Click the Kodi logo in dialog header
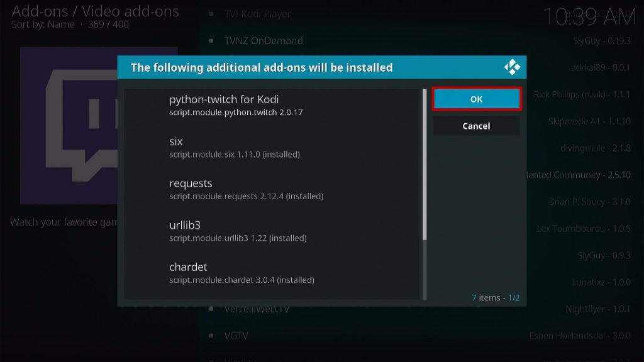 coord(512,67)
